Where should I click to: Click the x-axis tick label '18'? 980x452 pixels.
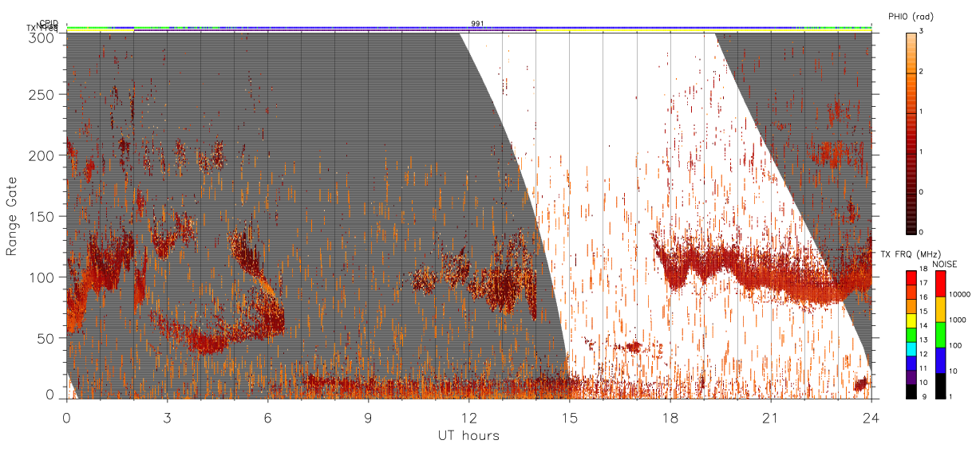(x=670, y=417)
